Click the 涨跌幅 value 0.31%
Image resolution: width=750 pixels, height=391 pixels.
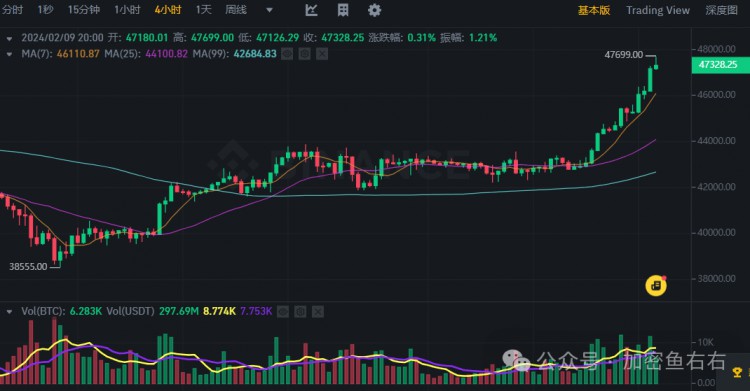point(421,38)
